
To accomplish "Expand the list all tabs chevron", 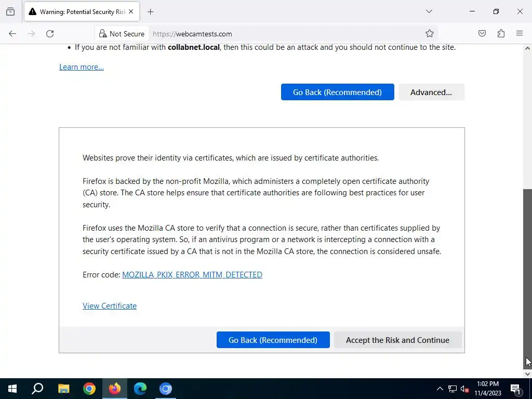I will (429, 11).
